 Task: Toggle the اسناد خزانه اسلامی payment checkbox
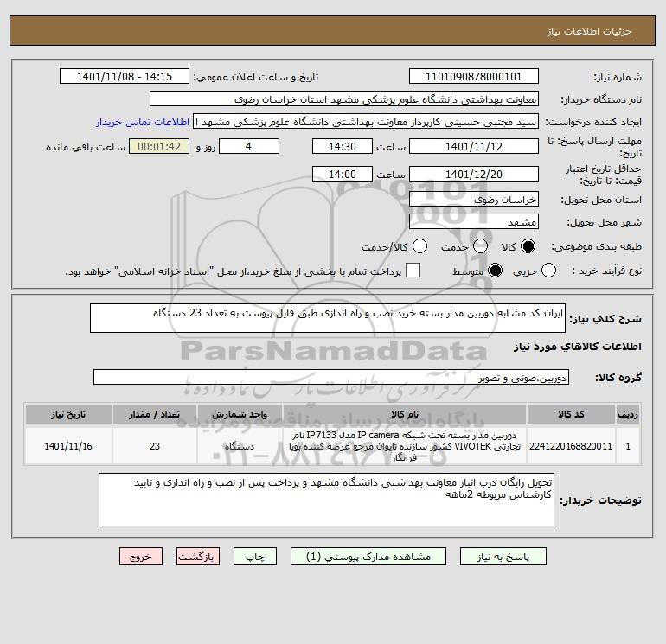tap(413, 271)
